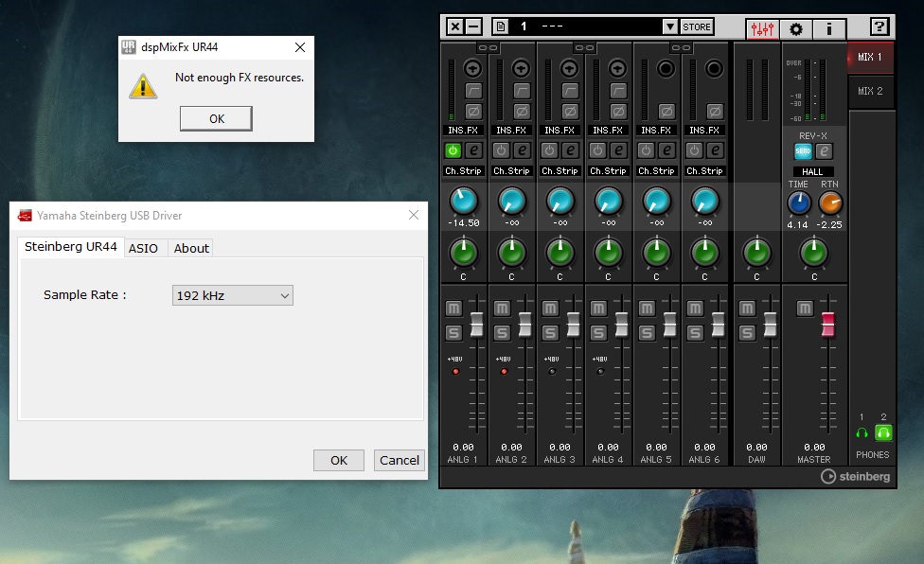Click the ANLG 1 green pan knob
Image resolution: width=924 pixels, height=564 pixels.
coord(464,253)
